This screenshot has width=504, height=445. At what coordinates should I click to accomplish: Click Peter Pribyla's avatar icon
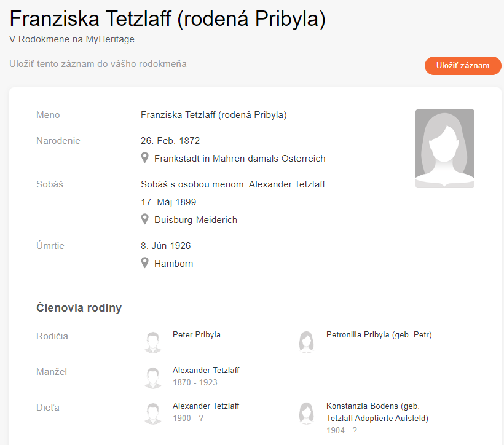(x=154, y=342)
